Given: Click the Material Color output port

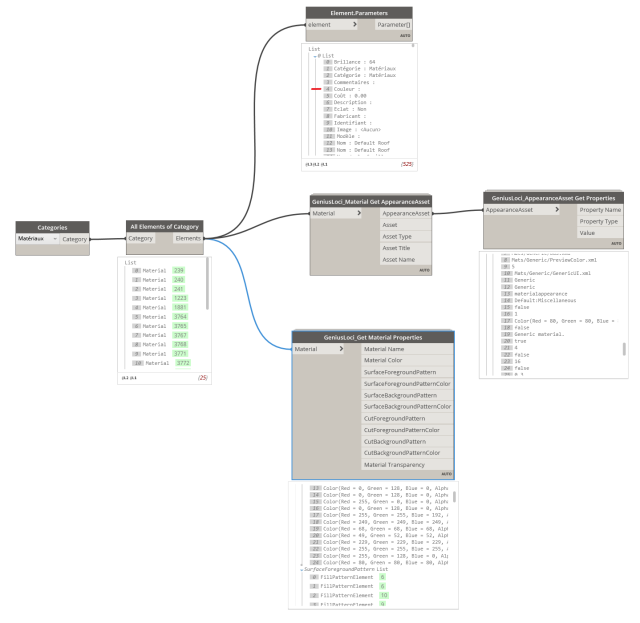Looking at the screenshot, I should pos(407,360).
